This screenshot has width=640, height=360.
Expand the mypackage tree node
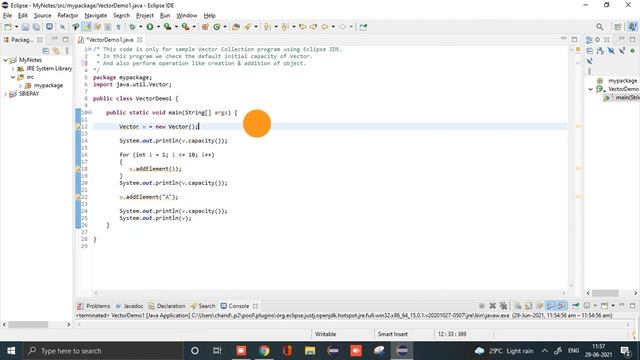20,86
